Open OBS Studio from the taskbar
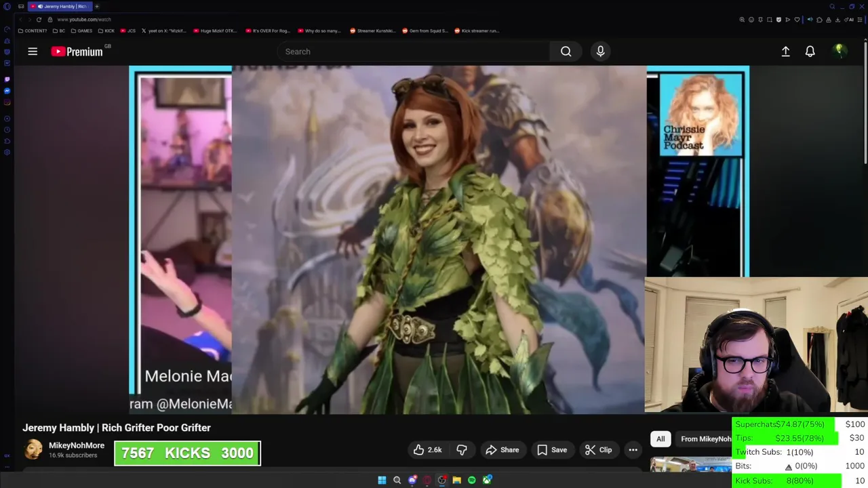 click(442, 480)
